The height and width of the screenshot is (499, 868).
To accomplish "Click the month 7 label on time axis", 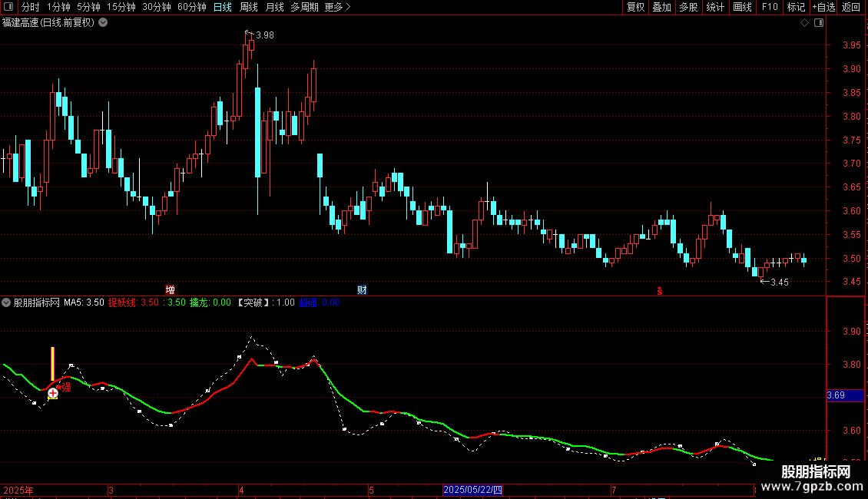I will [614, 490].
